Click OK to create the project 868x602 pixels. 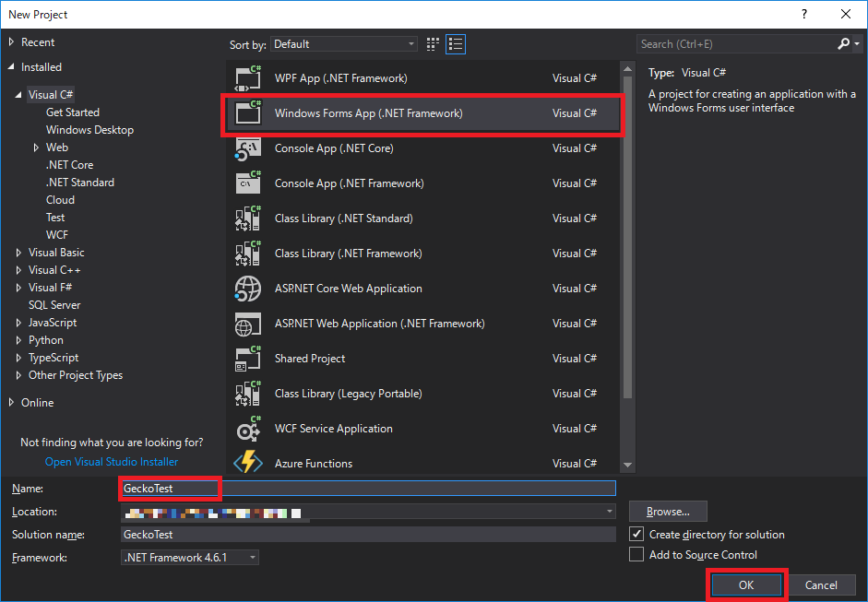(746, 584)
